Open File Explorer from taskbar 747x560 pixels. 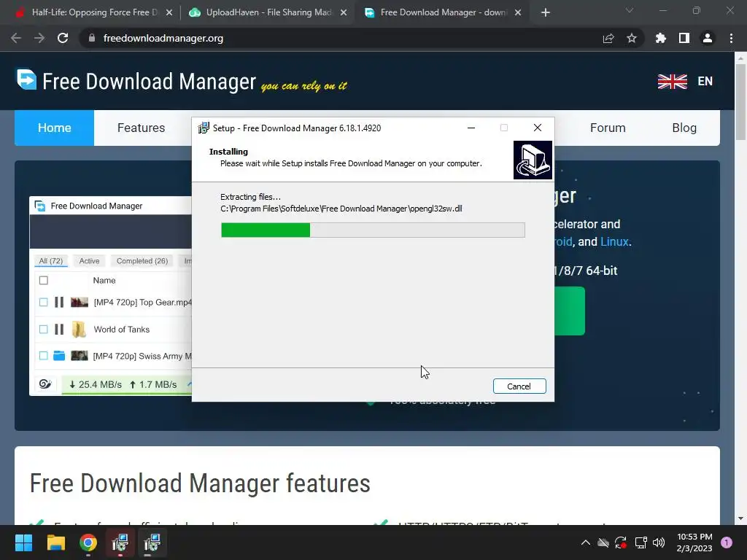pyautogui.click(x=55, y=542)
